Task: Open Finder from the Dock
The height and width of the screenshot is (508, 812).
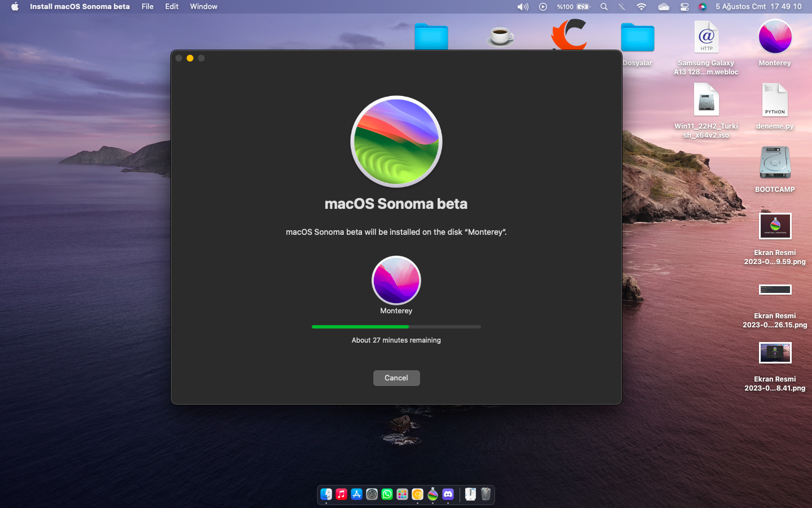Action: [326, 494]
